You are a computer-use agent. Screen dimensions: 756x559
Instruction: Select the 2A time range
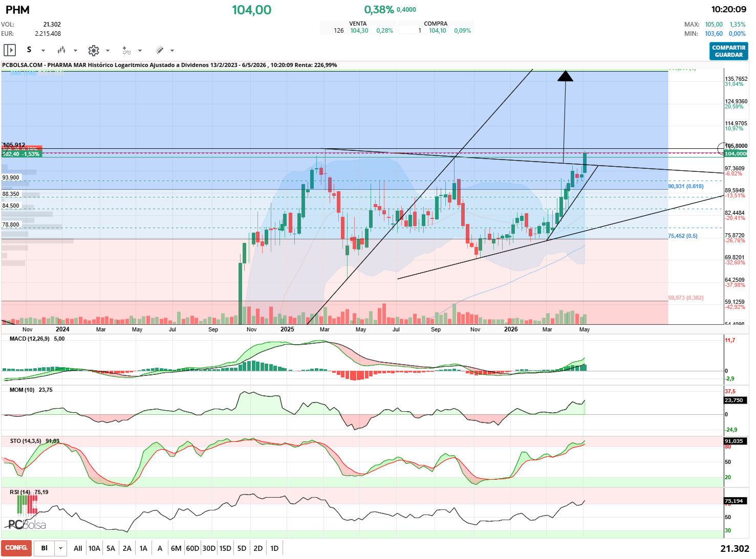point(127,548)
